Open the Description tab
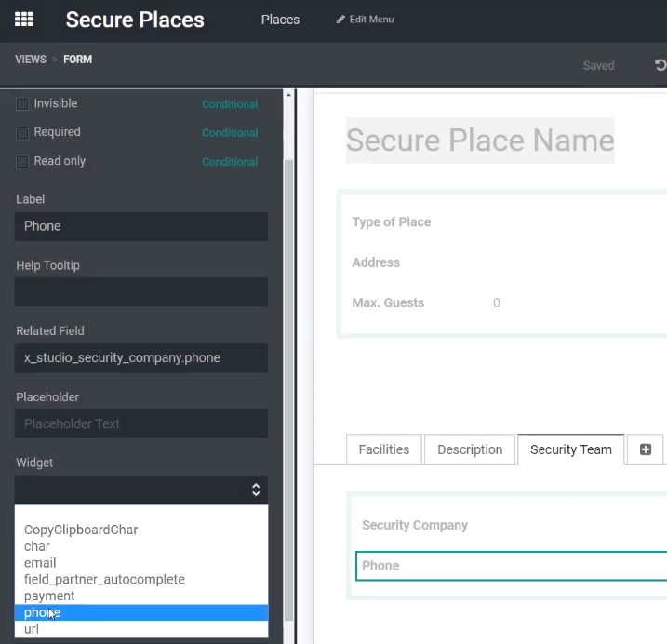This screenshot has width=667, height=644. coord(470,449)
